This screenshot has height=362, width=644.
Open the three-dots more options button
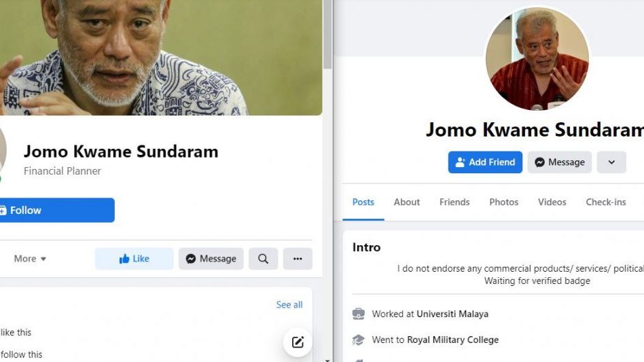pos(298,259)
